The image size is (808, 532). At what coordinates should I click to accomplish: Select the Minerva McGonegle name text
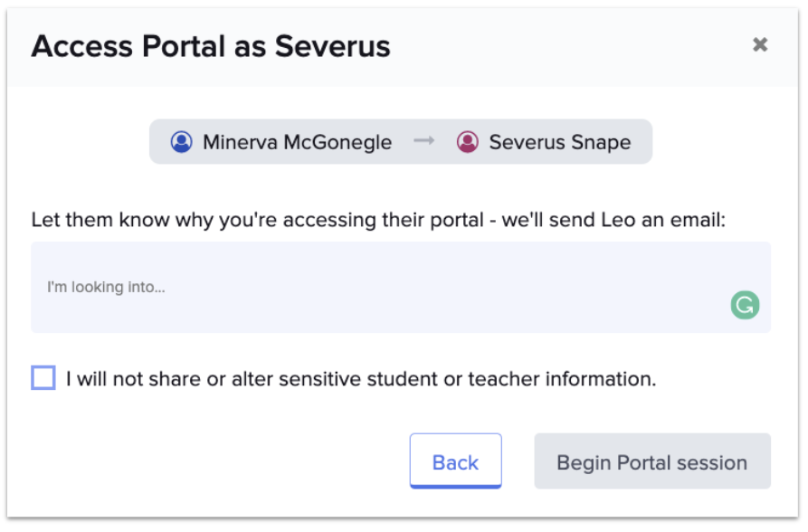pyautogui.click(x=297, y=142)
